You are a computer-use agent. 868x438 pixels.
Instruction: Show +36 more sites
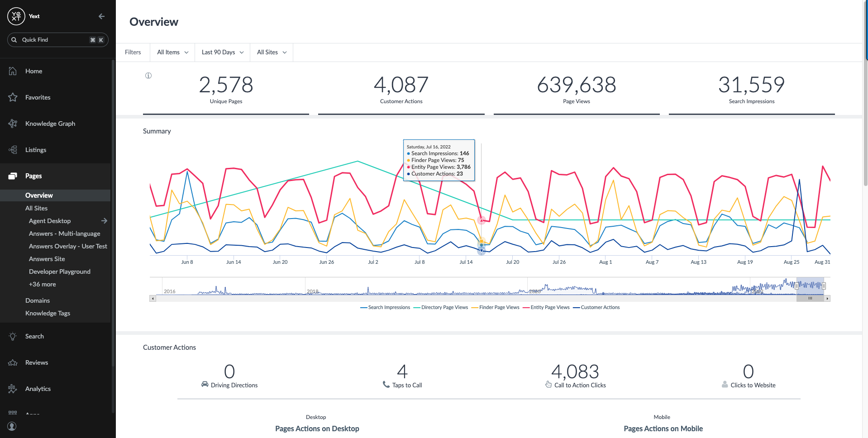click(42, 284)
